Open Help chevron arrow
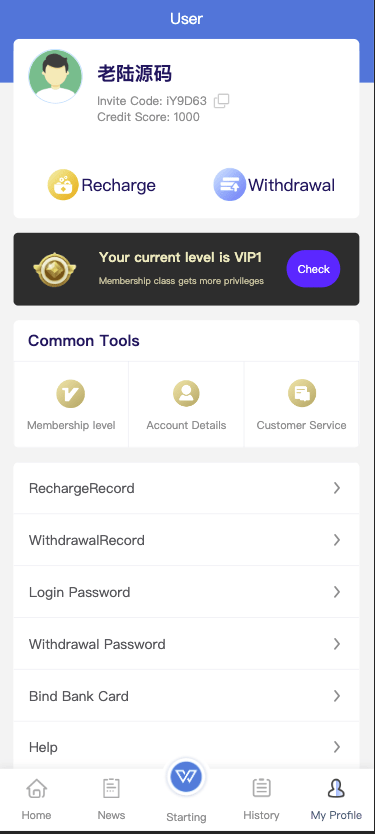The width and height of the screenshot is (375, 834). (337, 747)
